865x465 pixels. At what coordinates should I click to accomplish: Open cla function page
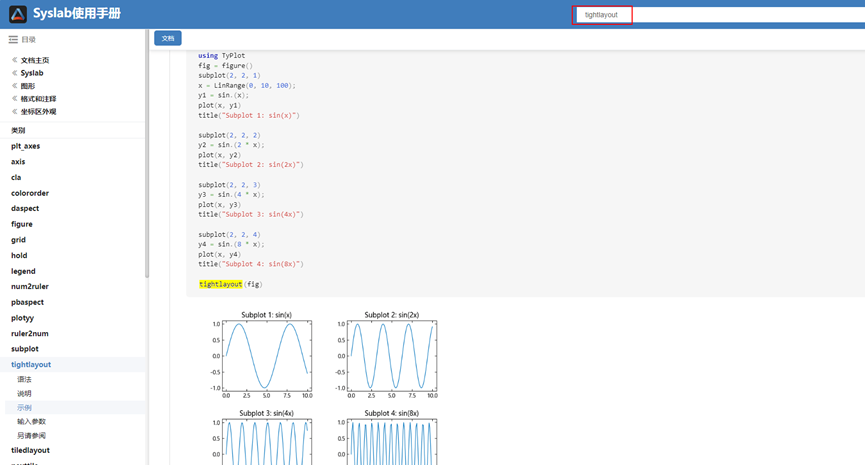(16, 178)
